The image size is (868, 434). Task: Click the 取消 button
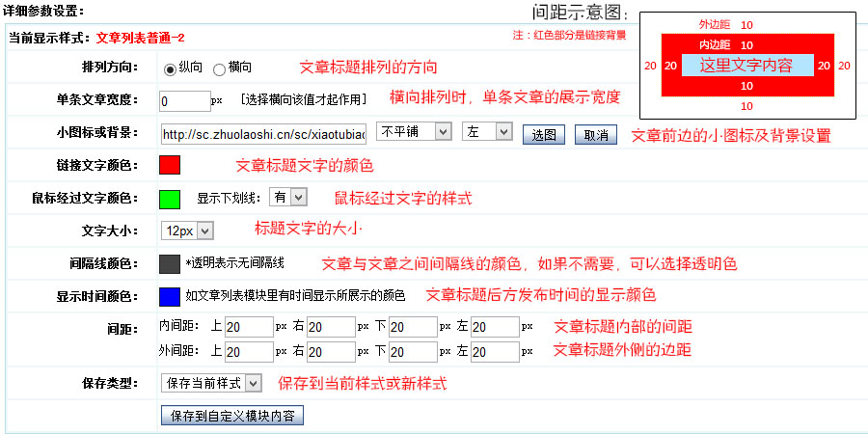pyautogui.click(x=596, y=134)
